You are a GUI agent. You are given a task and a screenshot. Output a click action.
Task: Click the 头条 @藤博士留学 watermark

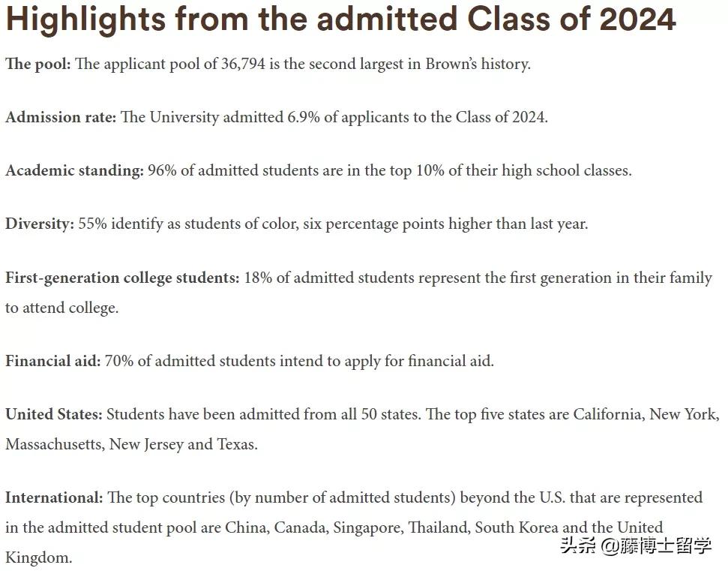pos(636,545)
